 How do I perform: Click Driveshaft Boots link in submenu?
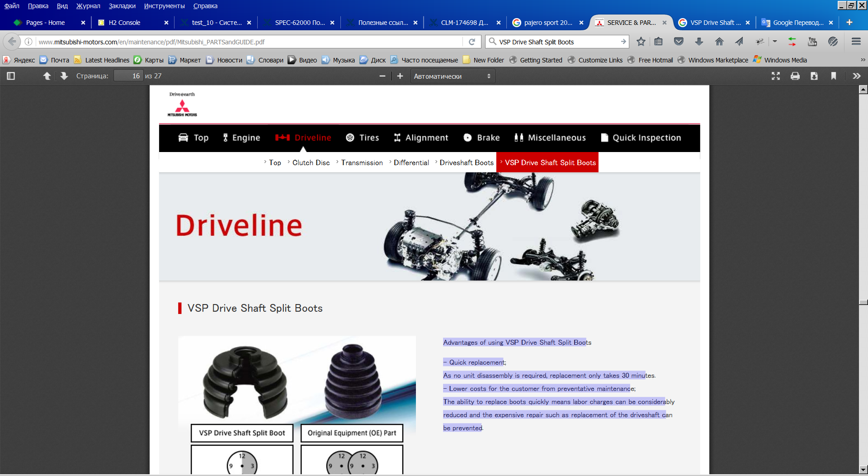466,162
